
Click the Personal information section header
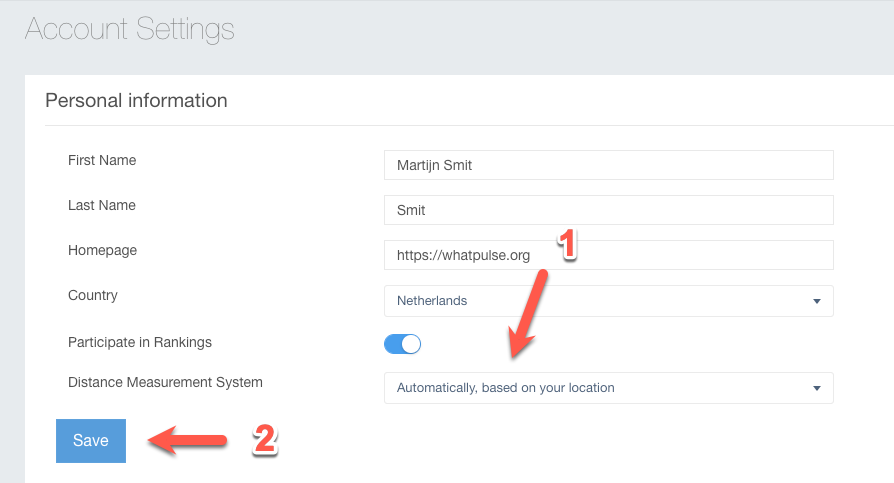136,101
